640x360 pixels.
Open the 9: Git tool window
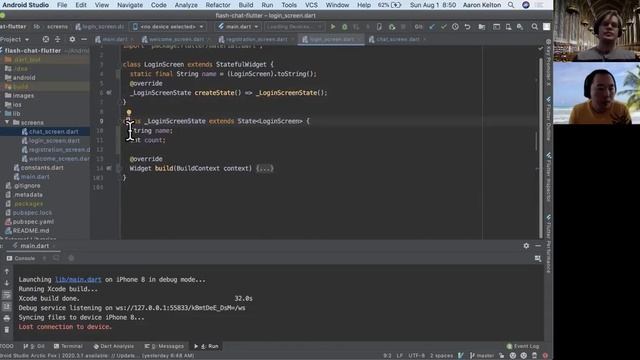[34, 346]
